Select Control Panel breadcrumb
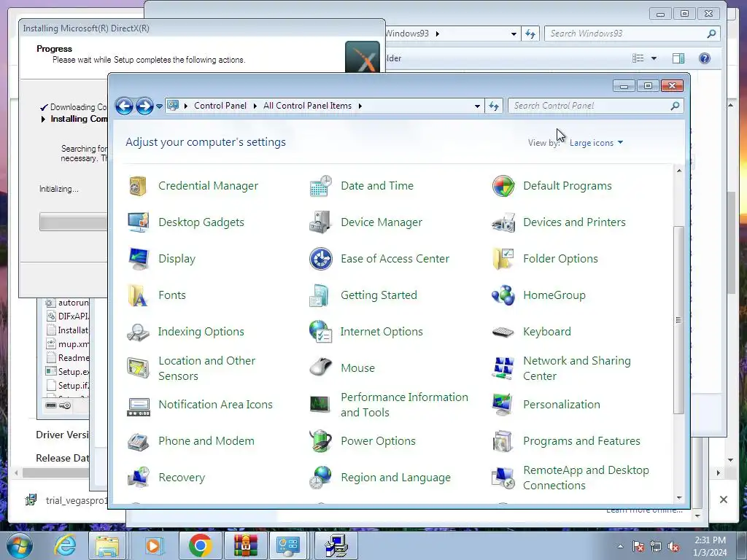This screenshot has width=747, height=560. 220,106
